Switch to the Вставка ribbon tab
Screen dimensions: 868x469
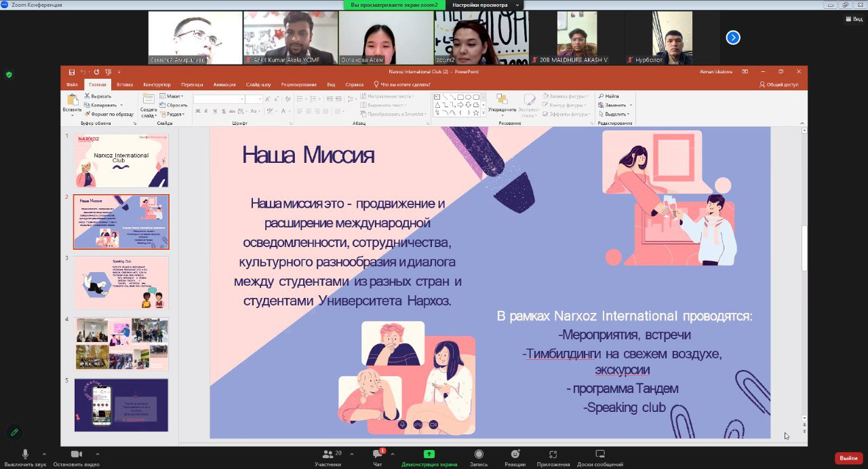125,85
